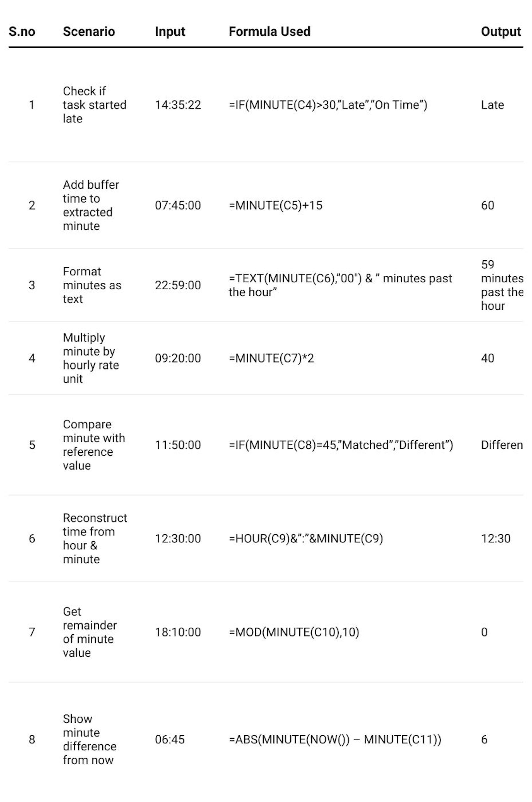The image size is (532, 802).
Task: Click the Formula Used column header
Action: (269, 32)
